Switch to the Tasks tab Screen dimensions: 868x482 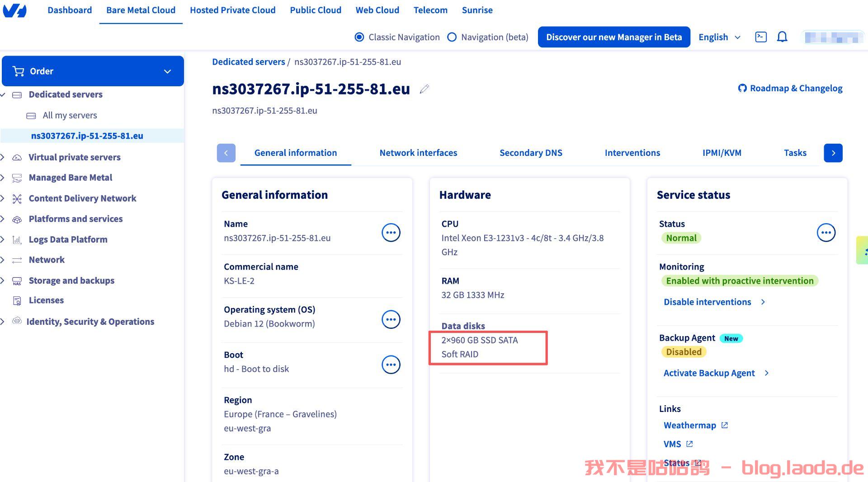pyautogui.click(x=795, y=153)
